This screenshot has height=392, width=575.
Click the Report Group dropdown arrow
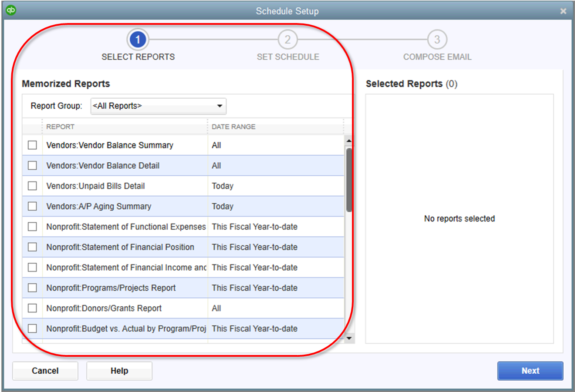click(x=220, y=106)
